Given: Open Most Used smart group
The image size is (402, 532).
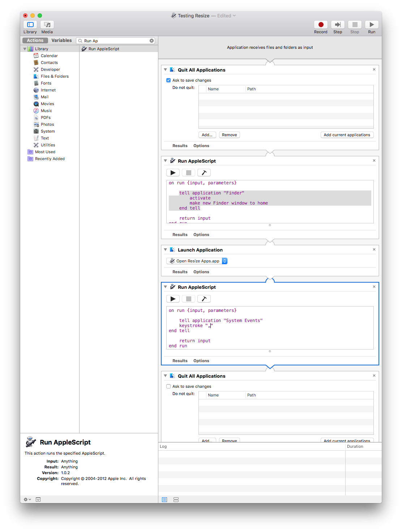Looking at the screenshot, I should pos(45,152).
